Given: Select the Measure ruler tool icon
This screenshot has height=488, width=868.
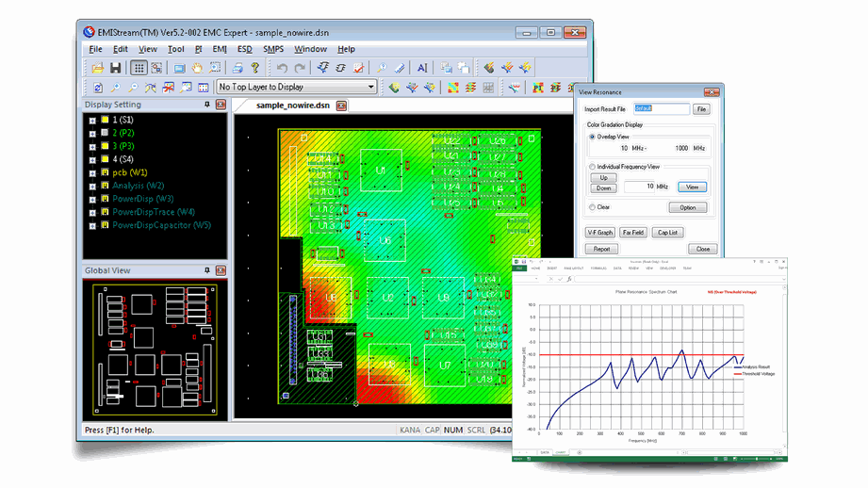Looking at the screenshot, I should tap(400, 68).
